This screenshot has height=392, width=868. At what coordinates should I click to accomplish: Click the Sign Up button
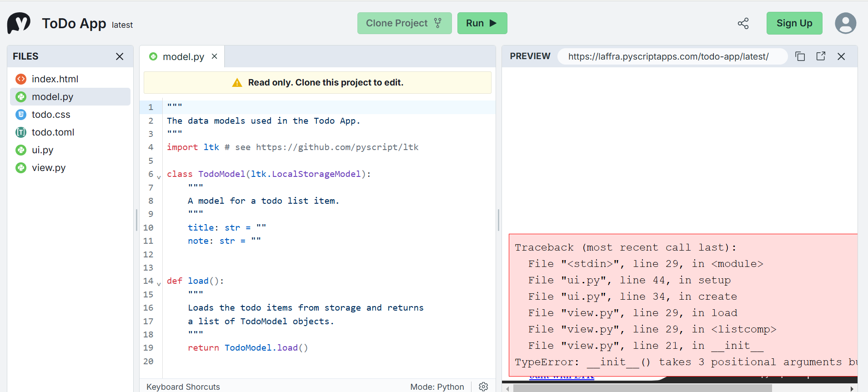[794, 23]
